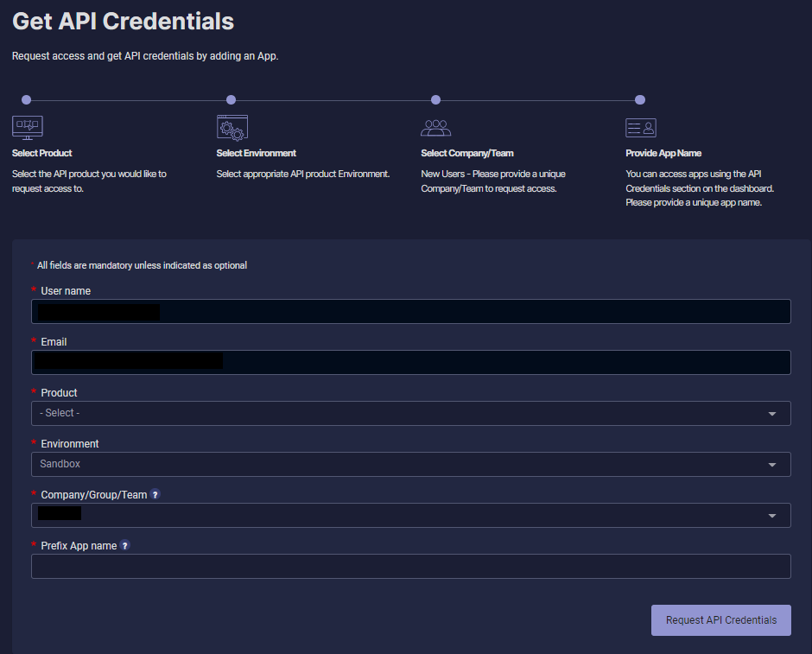Click inside the User name field
The height and width of the screenshot is (654, 812).
coord(411,311)
